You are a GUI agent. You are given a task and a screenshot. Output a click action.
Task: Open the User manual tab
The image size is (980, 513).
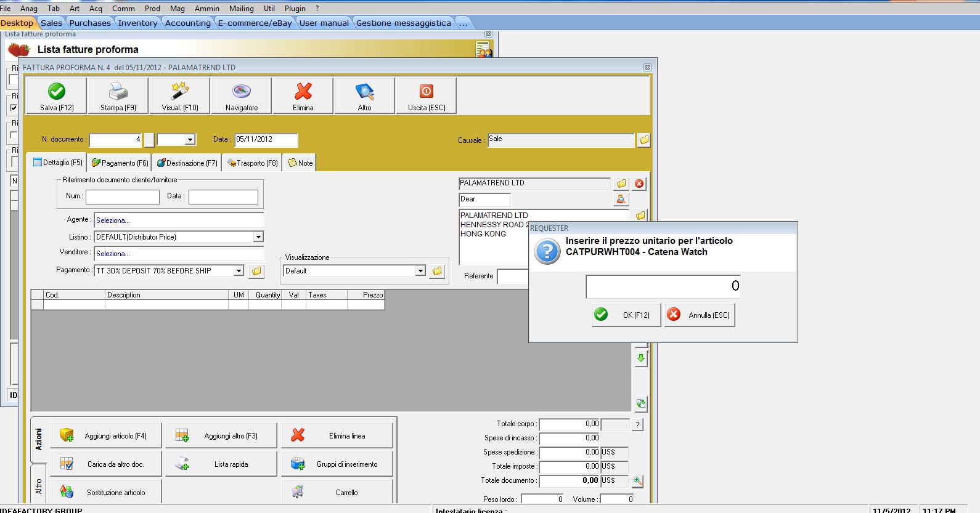(324, 23)
